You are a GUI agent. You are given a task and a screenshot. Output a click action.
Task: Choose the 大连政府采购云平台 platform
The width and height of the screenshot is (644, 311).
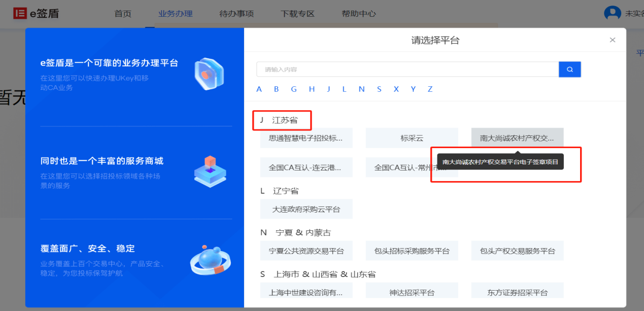[x=306, y=209]
